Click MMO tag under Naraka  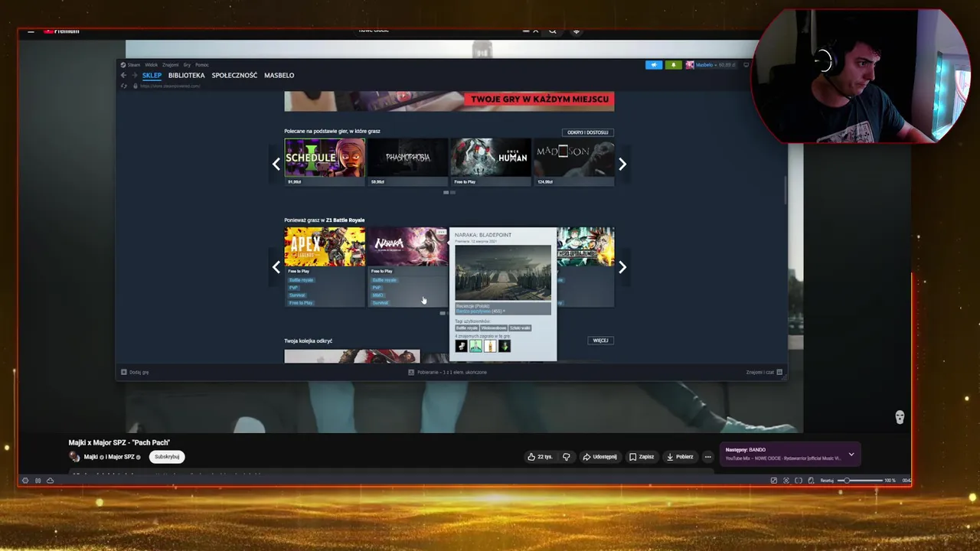(377, 295)
